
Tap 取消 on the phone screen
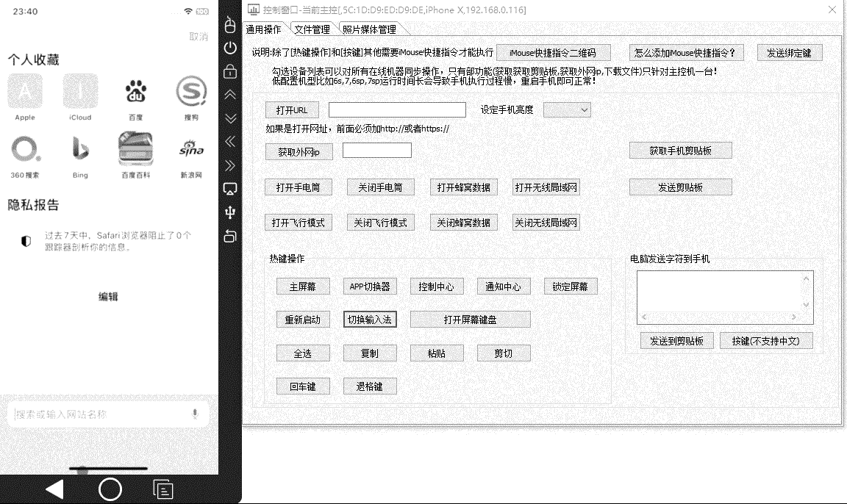click(x=199, y=36)
